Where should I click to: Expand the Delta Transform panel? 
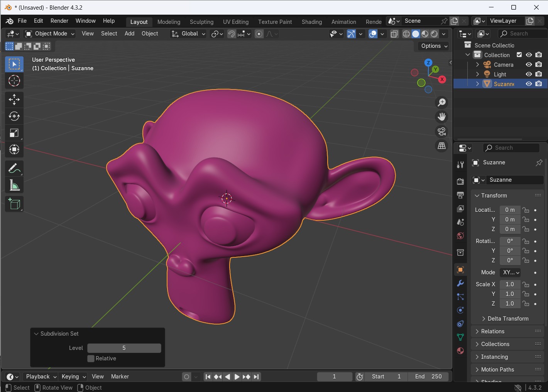point(507,319)
